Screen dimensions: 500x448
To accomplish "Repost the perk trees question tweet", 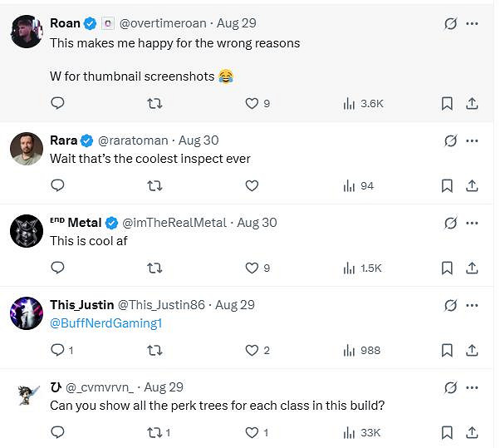I will pos(154,432).
